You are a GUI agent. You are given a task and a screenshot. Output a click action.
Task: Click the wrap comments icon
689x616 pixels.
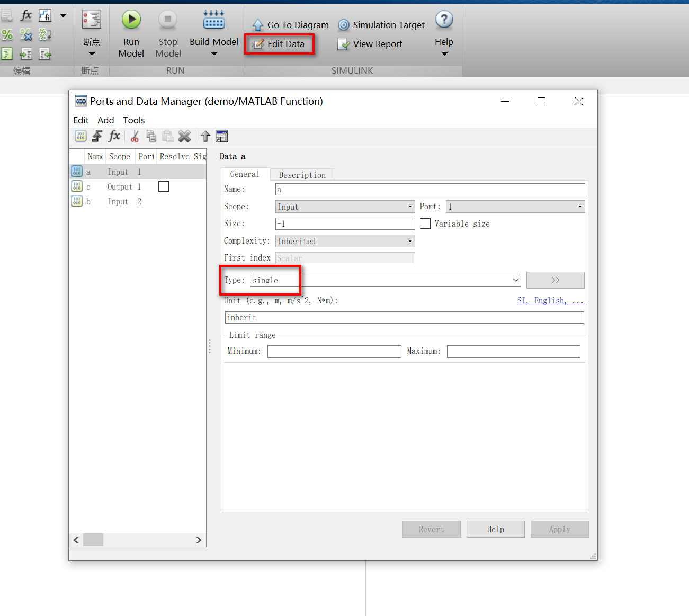[45, 35]
